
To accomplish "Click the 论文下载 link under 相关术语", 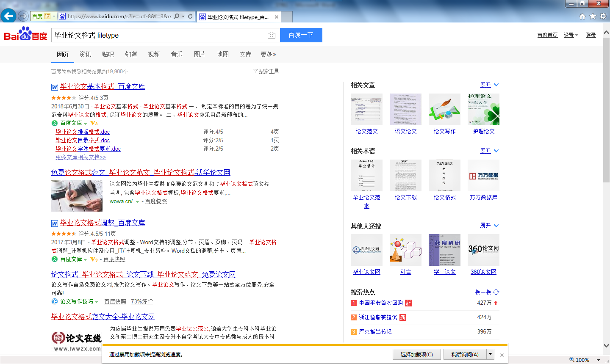I will (x=405, y=198).
